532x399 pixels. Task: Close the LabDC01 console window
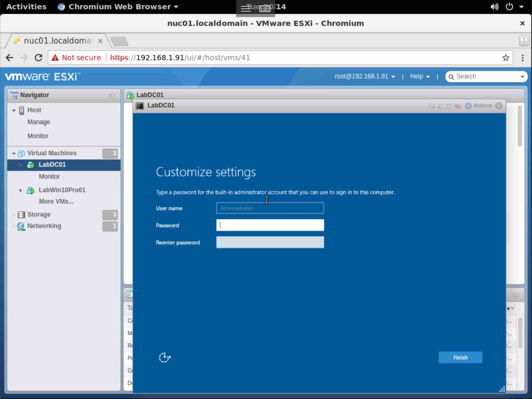tap(499, 106)
